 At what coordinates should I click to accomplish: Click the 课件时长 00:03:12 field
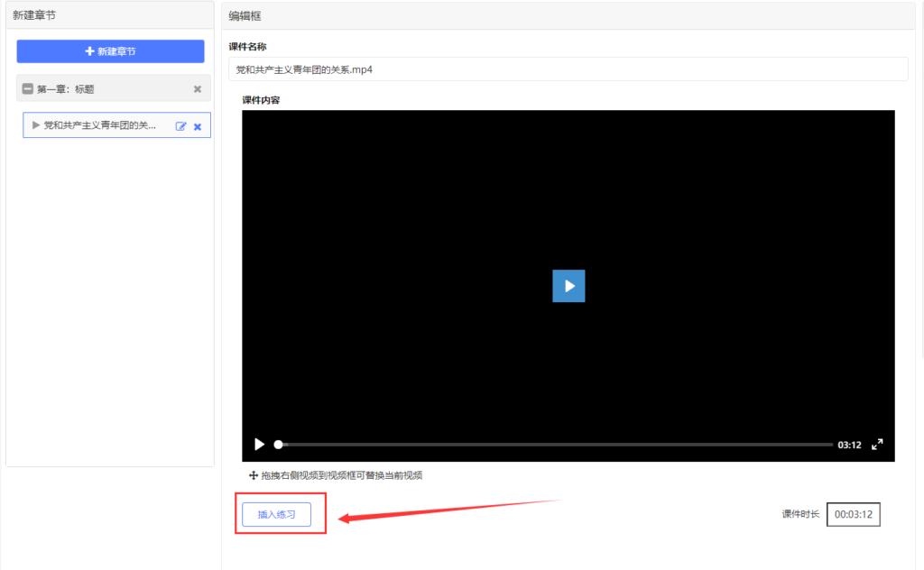click(854, 514)
